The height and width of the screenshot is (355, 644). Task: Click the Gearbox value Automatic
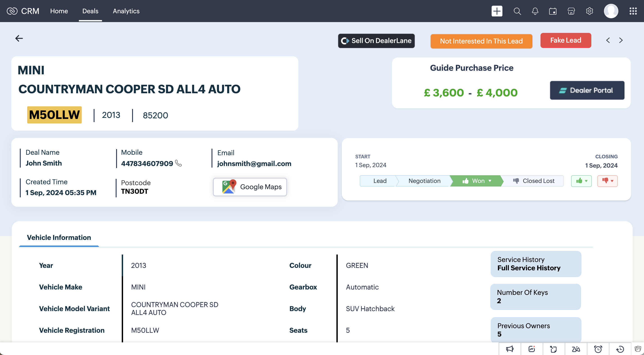point(362,287)
